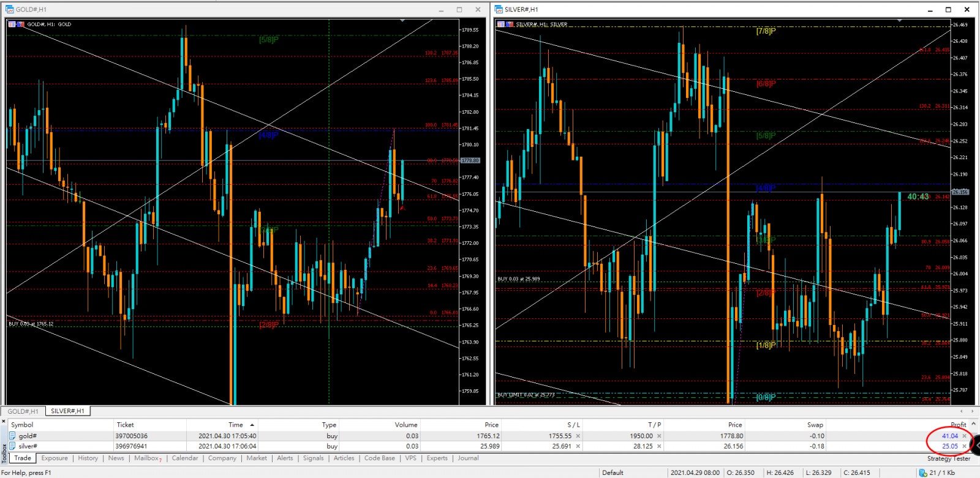Sort positions by the S / L column
The image size is (980, 478).
(574, 425)
